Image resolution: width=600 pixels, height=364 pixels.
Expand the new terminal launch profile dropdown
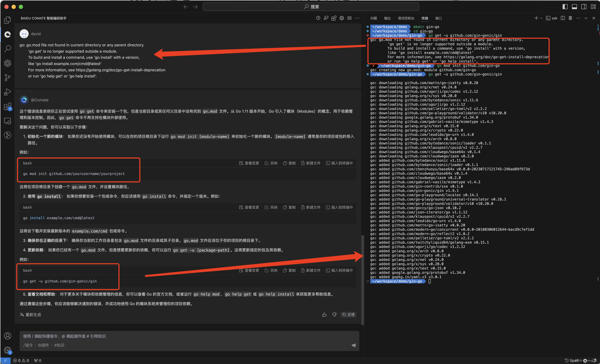541,18
